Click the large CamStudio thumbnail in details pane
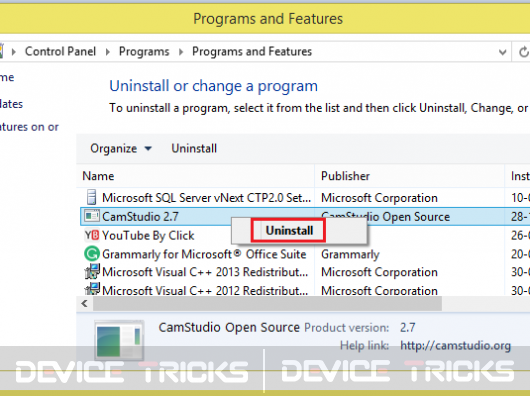530x396 pixels. pyautogui.click(x=119, y=340)
